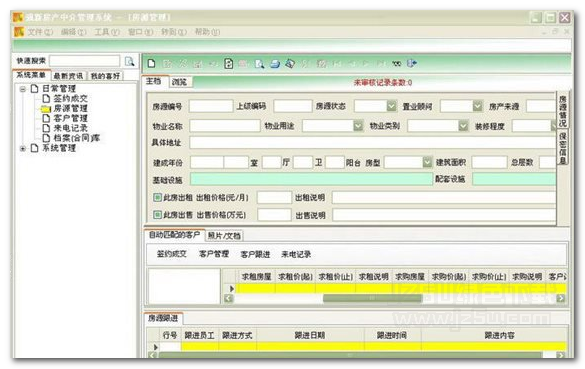This screenshot has height=369, width=585.
Task: Select the vertical 保密信息 side tab
Action: coord(563,148)
